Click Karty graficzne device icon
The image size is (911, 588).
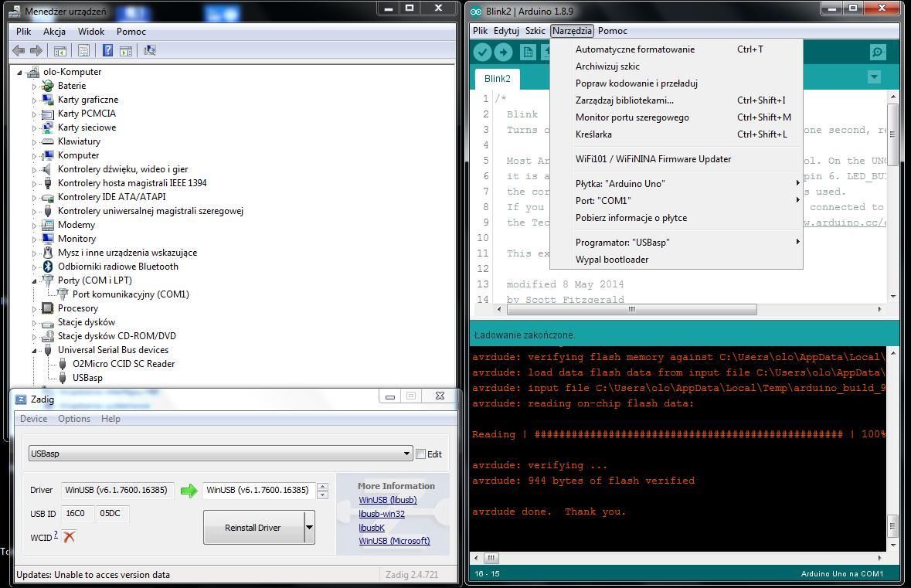point(48,100)
